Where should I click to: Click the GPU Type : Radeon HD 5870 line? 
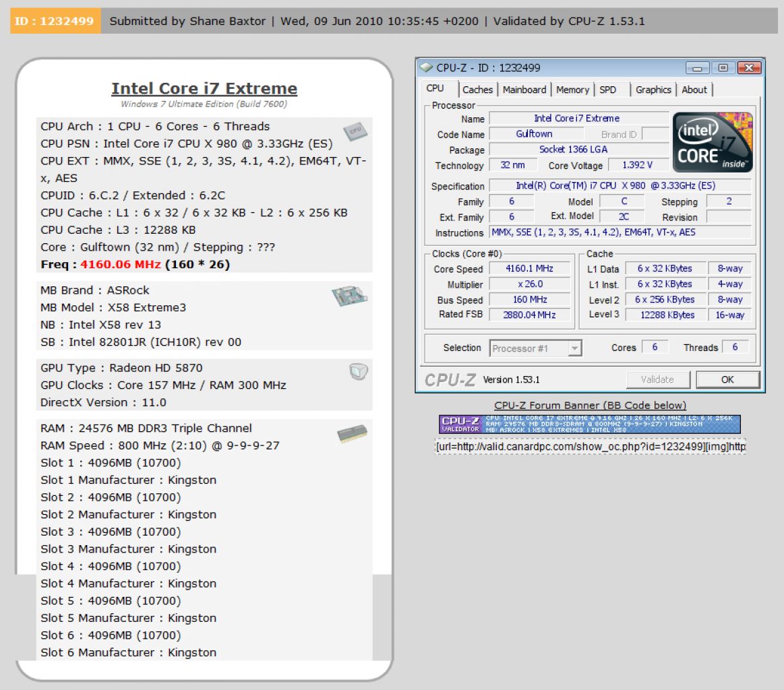pos(121,368)
